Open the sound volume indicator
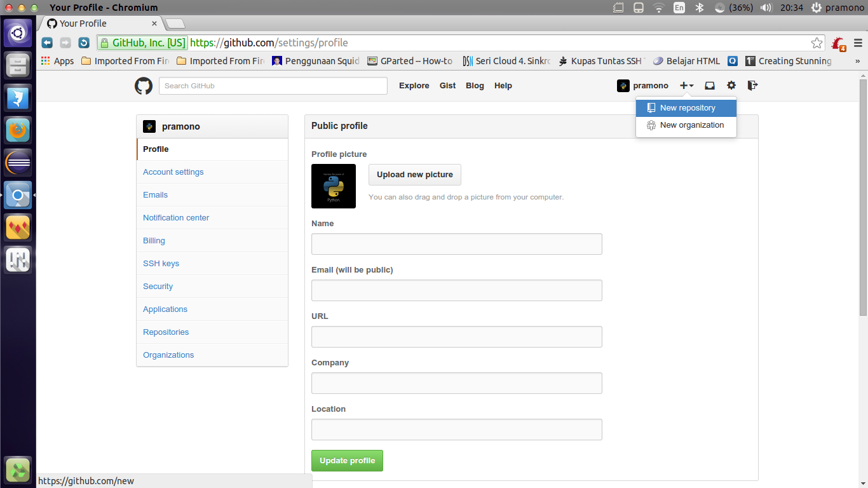 click(766, 8)
